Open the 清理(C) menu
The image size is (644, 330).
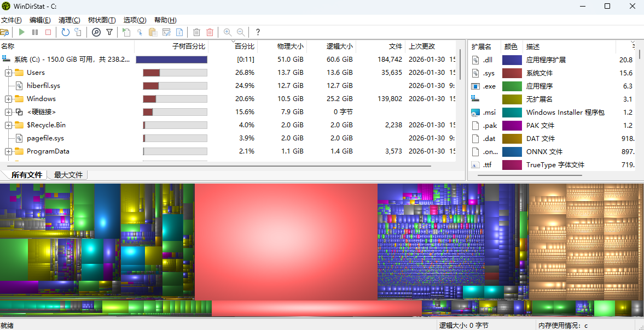69,20
